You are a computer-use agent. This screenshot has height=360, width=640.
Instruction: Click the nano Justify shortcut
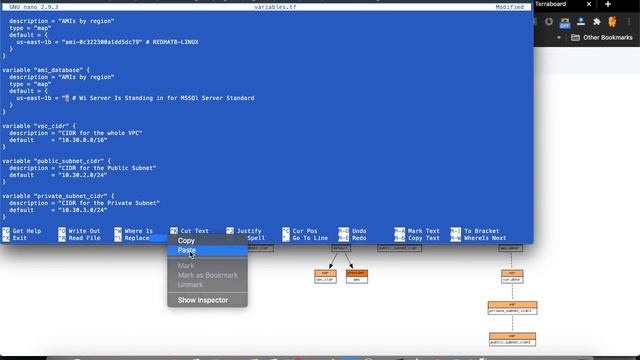point(244,231)
